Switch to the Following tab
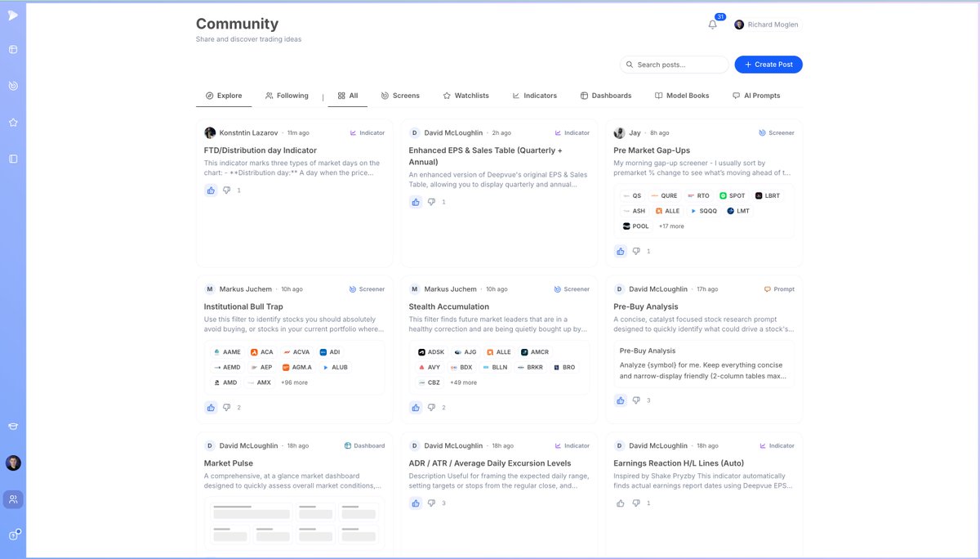980x559 pixels. click(x=287, y=96)
